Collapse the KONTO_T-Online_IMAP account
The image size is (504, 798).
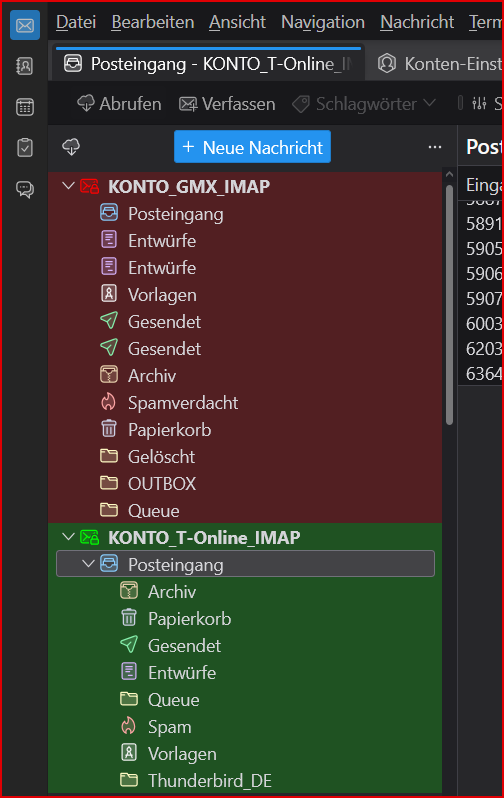point(68,537)
